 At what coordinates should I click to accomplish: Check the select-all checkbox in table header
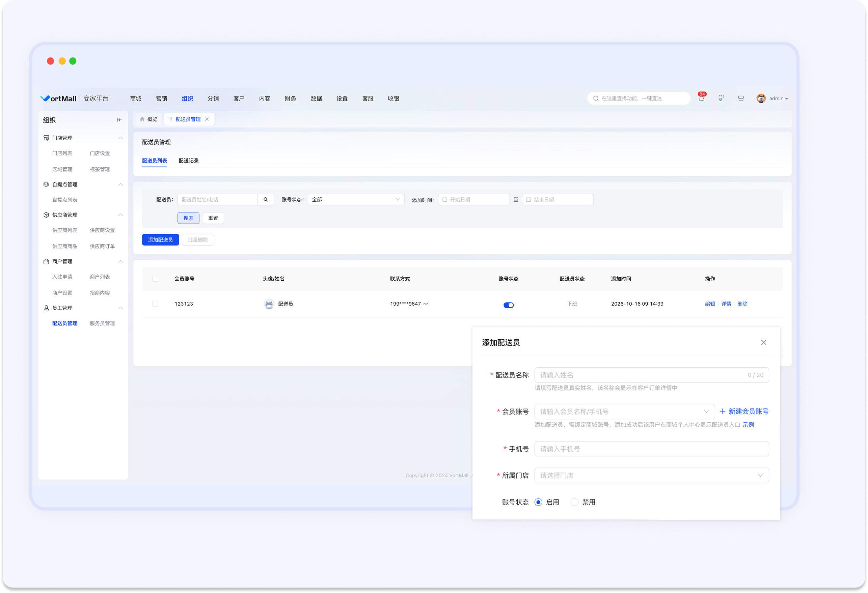155,279
